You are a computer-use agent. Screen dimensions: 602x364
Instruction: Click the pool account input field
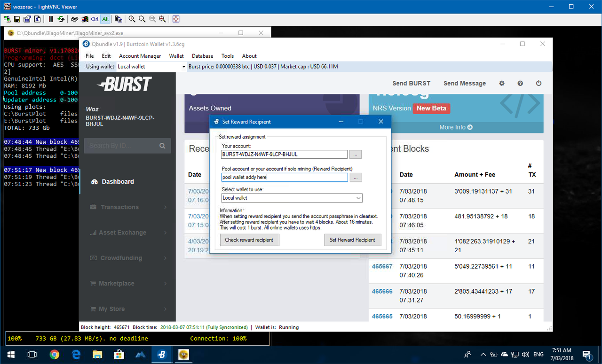[285, 177]
